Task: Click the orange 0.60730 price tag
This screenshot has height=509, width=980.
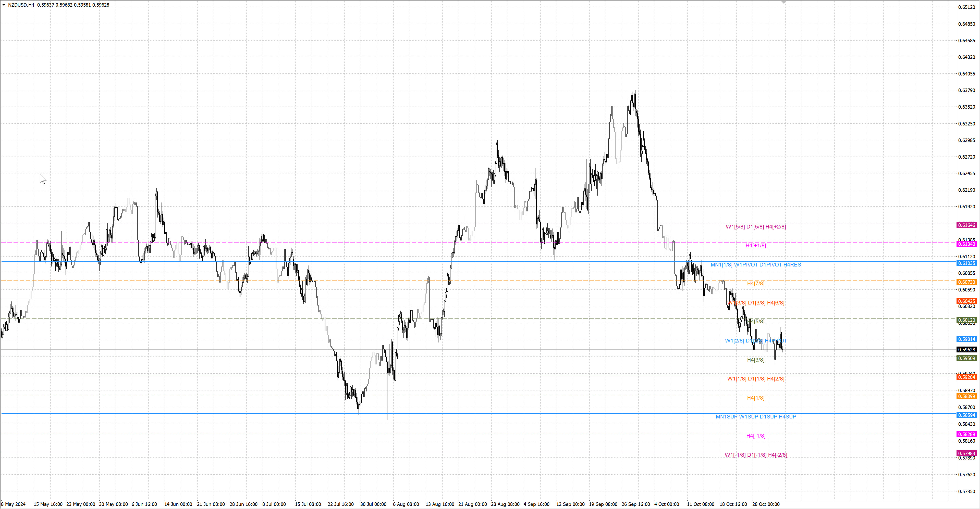Action: pos(966,282)
